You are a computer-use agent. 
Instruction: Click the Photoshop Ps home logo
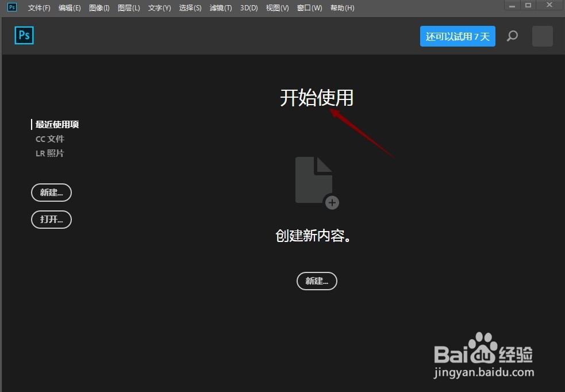click(24, 35)
